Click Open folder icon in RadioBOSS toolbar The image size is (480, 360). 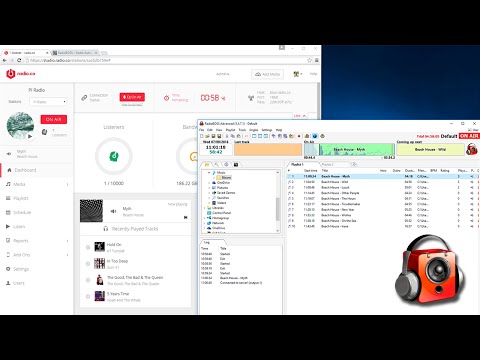207,136
